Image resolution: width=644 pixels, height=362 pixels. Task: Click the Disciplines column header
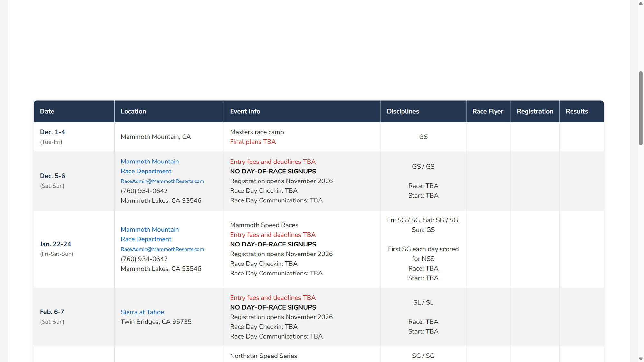[x=423, y=111]
